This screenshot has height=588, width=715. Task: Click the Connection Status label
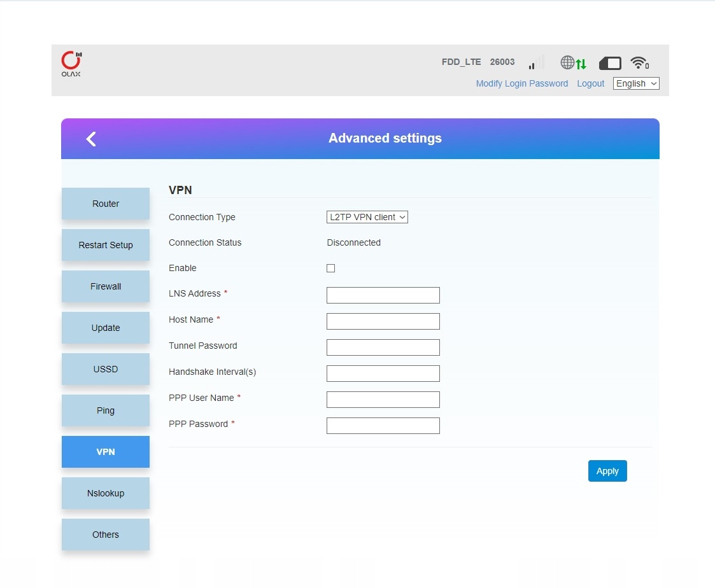click(205, 242)
